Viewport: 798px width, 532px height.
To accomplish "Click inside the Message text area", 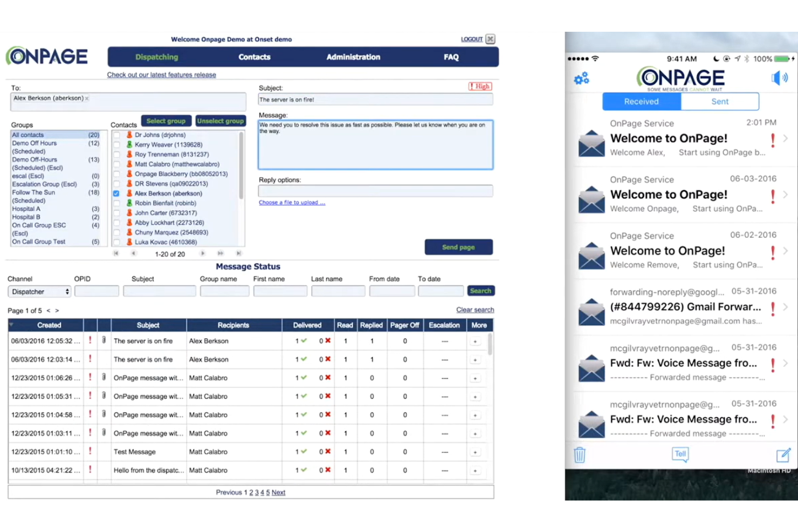I will 375,144.
